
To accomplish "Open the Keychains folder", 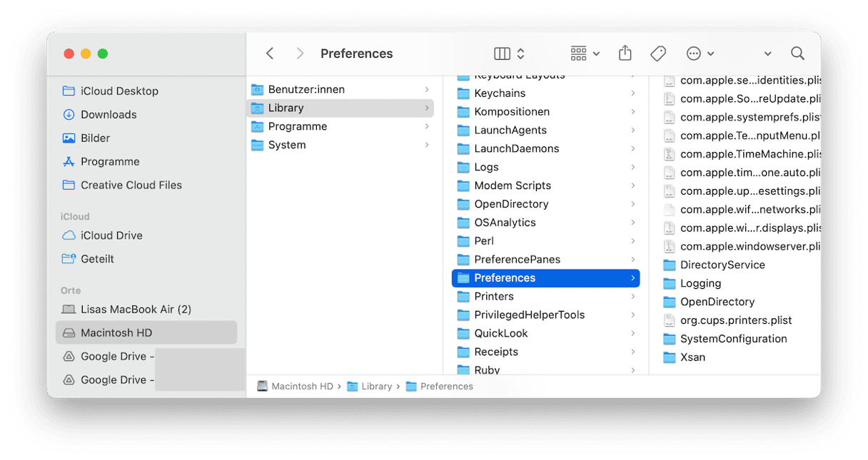I will point(546,93).
